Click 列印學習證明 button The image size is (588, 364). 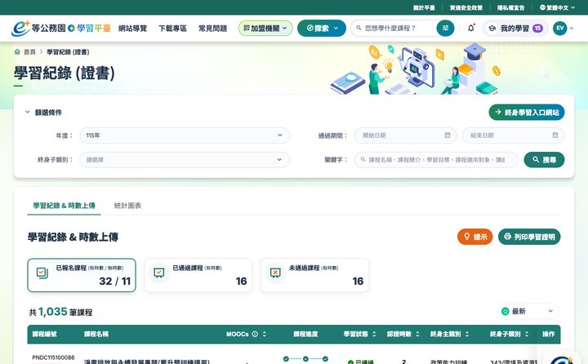pyautogui.click(x=529, y=237)
